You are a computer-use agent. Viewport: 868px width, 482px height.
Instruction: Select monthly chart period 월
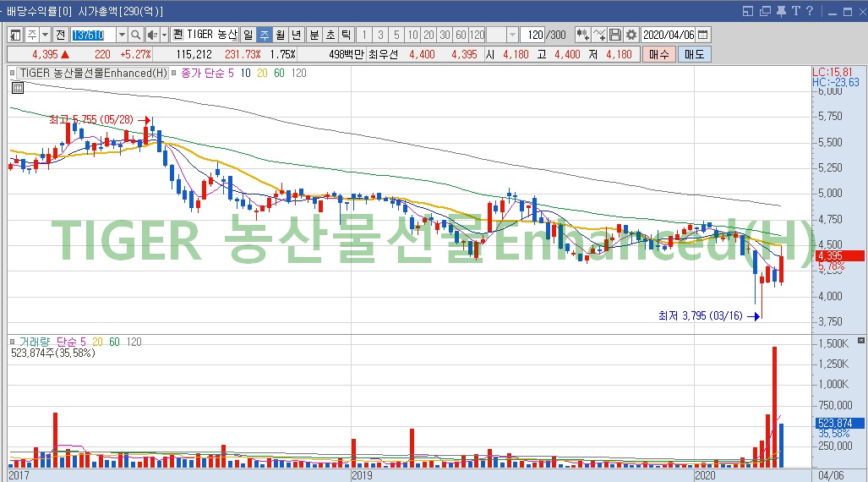point(281,35)
